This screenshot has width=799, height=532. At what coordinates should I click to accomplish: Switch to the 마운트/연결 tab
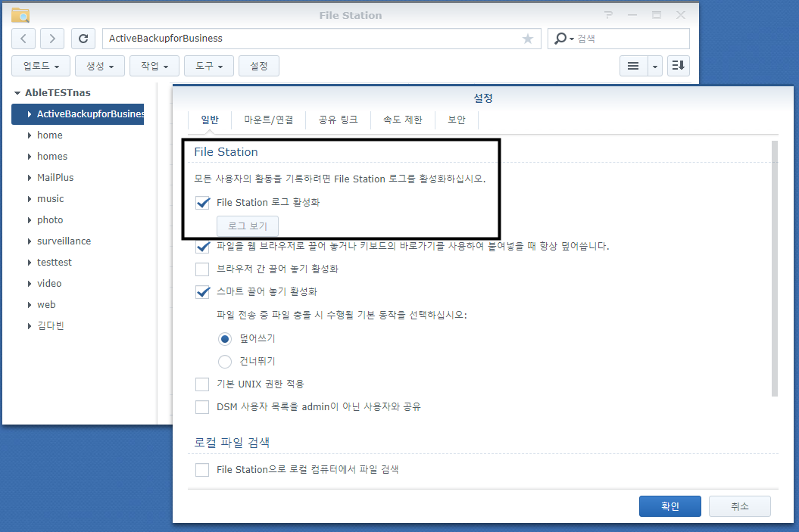coord(269,120)
